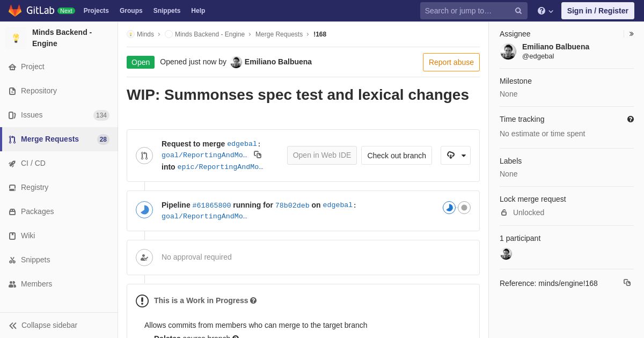Click the Search or jump to field
This screenshot has height=338, width=644.
474,11
